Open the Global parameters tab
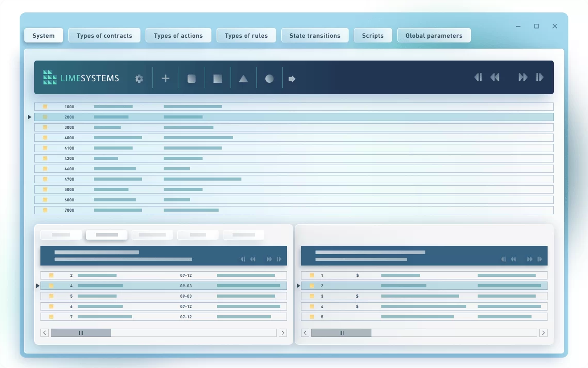588x368 pixels. click(x=434, y=36)
